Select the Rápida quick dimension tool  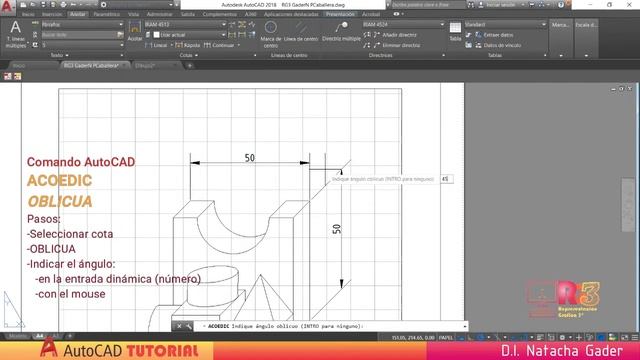[x=187, y=45]
